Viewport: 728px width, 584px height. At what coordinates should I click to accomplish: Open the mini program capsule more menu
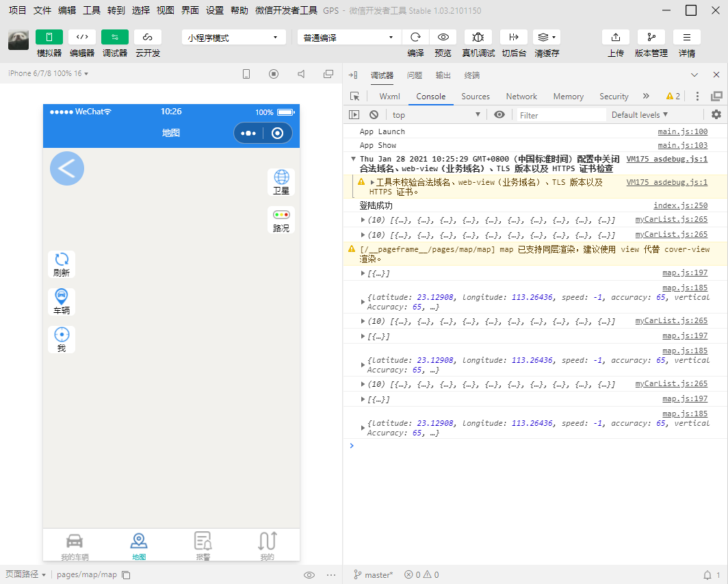click(x=248, y=134)
